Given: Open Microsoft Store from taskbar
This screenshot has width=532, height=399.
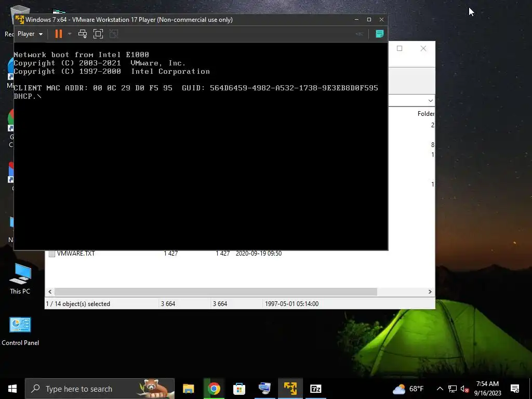Looking at the screenshot, I should click(x=239, y=389).
